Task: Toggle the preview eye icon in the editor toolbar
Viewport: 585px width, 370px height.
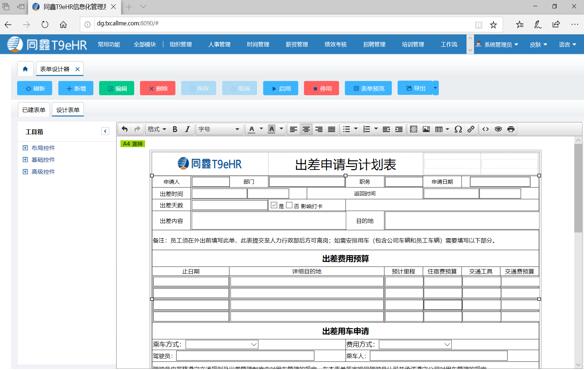Action: click(498, 129)
